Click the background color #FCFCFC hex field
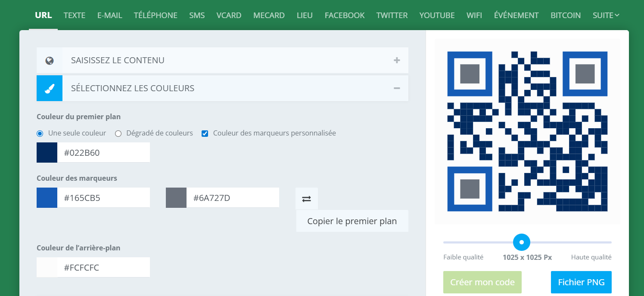The image size is (644, 296). coord(103,267)
